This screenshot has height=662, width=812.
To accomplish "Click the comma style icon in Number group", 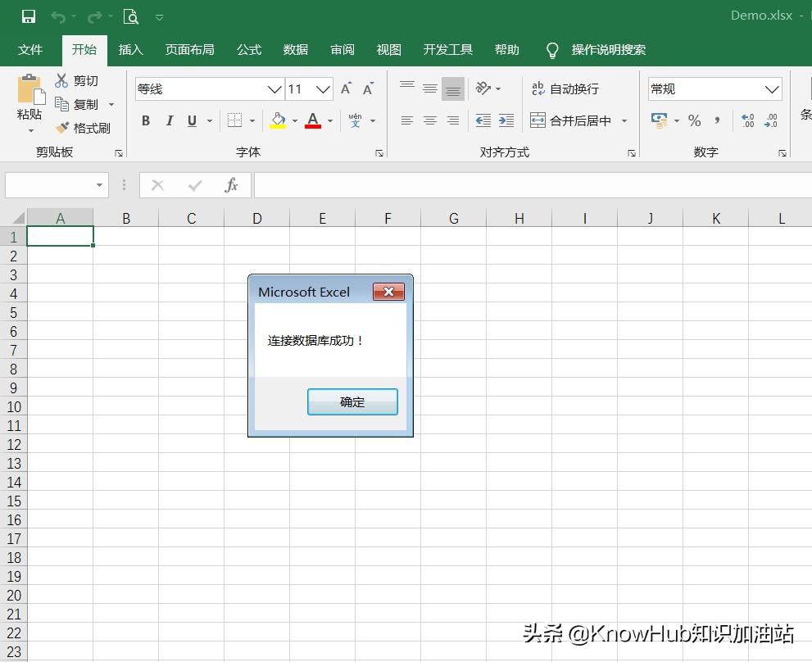I will point(716,120).
